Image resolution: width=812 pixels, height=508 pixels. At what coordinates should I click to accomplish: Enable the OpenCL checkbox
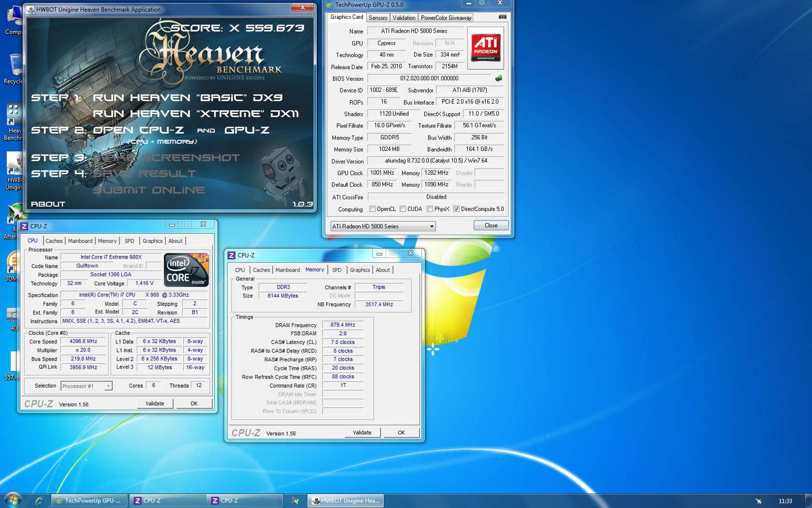[373, 209]
